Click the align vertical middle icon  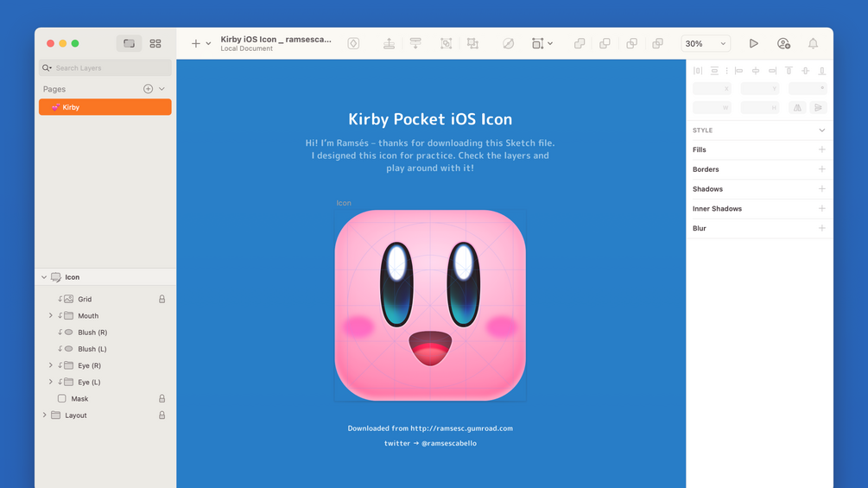(x=806, y=70)
